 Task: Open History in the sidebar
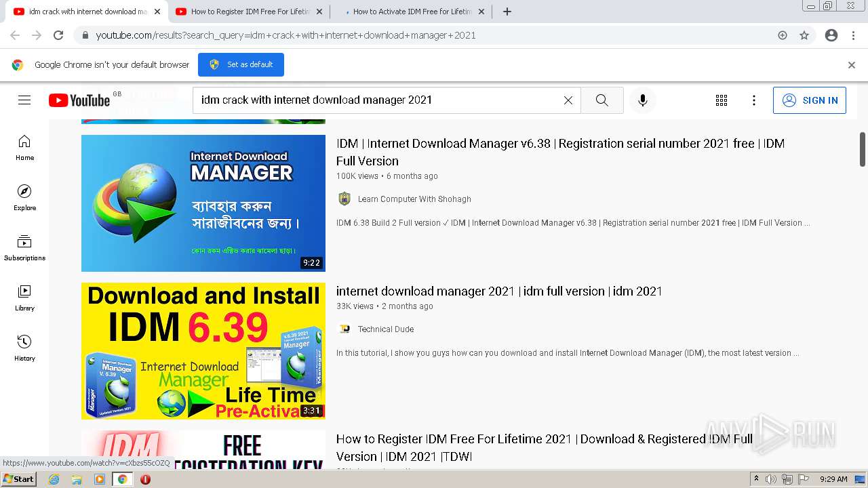tap(24, 348)
